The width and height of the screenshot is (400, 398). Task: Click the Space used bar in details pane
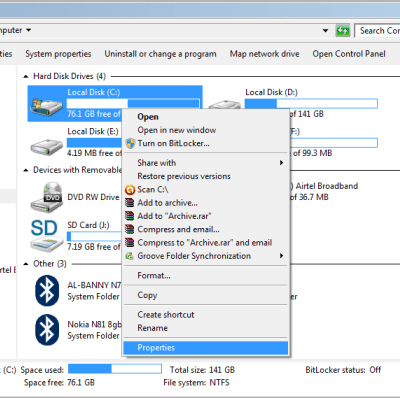pos(115,369)
